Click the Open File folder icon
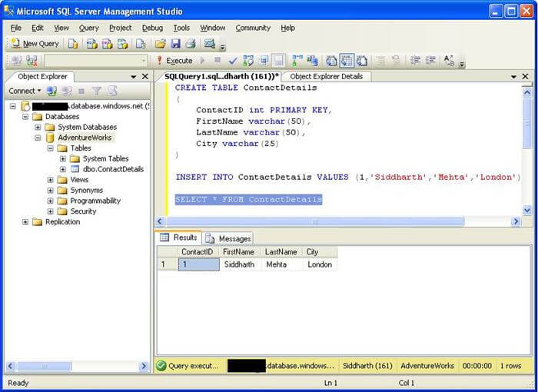This screenshot has width=538, height=392. click(x=160, y=44)
